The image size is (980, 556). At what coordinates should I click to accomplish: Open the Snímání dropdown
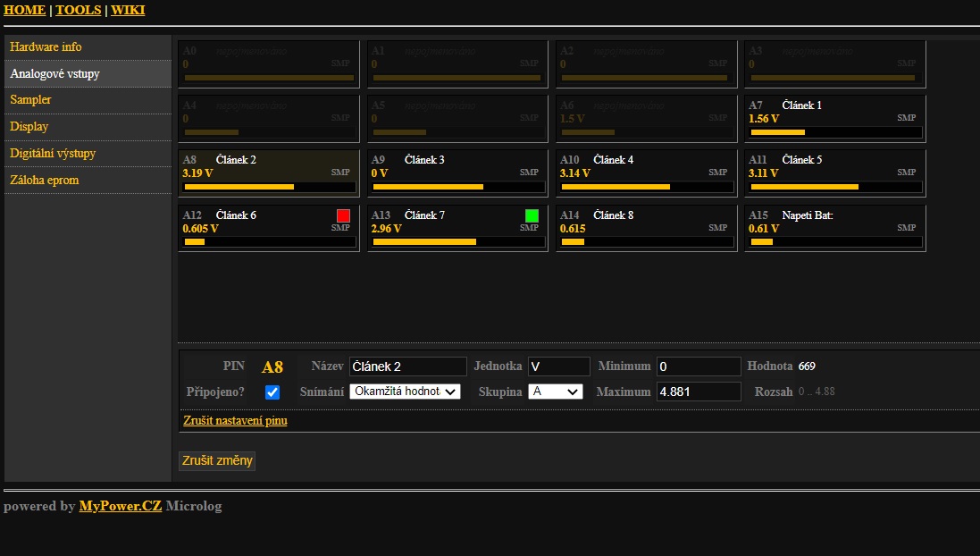[405, 392]
